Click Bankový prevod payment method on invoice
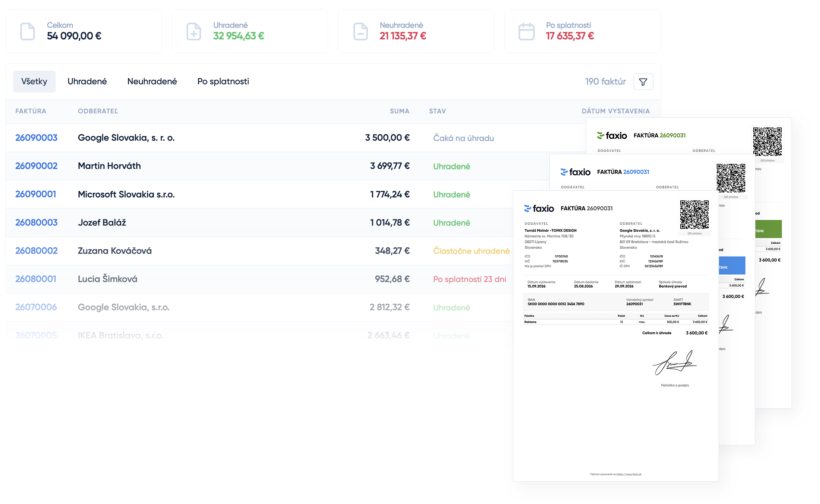820x504 pixels. click(673, 286)
